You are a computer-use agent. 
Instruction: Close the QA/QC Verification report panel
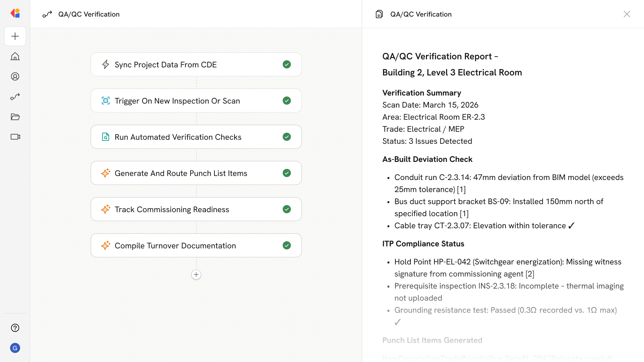pos(627,14)
